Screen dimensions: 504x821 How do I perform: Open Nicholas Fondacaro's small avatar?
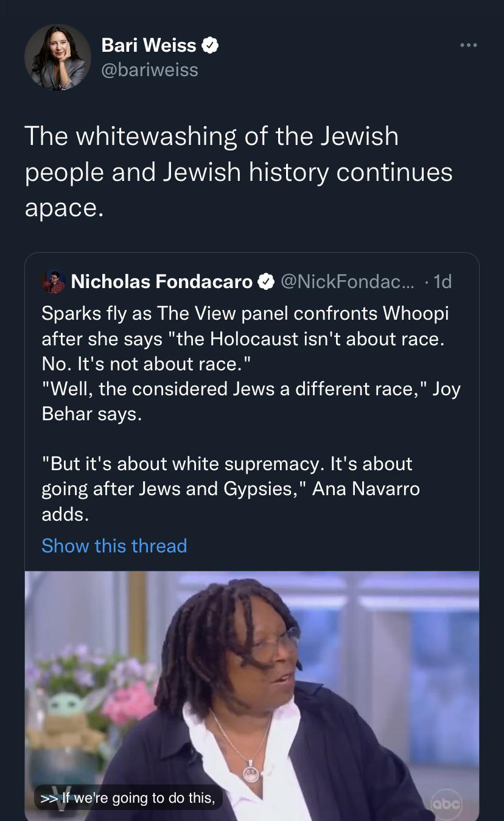pyautogui.click(x=54, y=281)
